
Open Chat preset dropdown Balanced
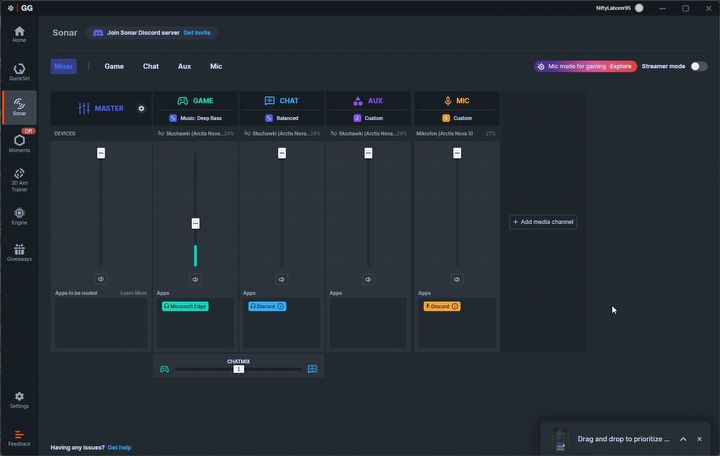pos(282,118)
